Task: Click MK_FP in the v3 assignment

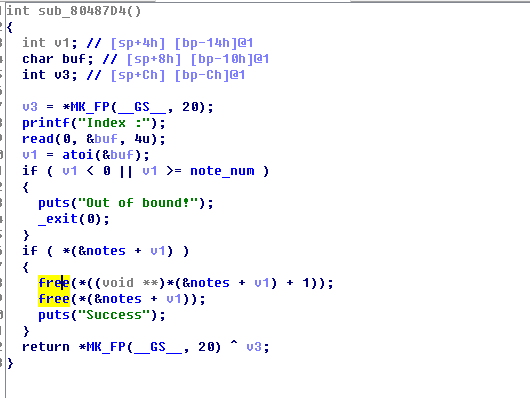Action: pyautogui.click(x=90, y=107)
